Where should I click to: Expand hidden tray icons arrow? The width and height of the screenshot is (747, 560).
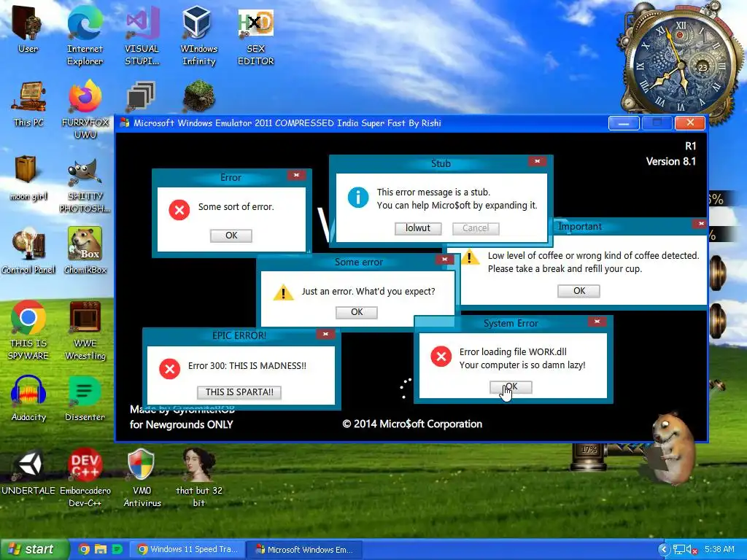pyautogui.click(x=664, y=549)
